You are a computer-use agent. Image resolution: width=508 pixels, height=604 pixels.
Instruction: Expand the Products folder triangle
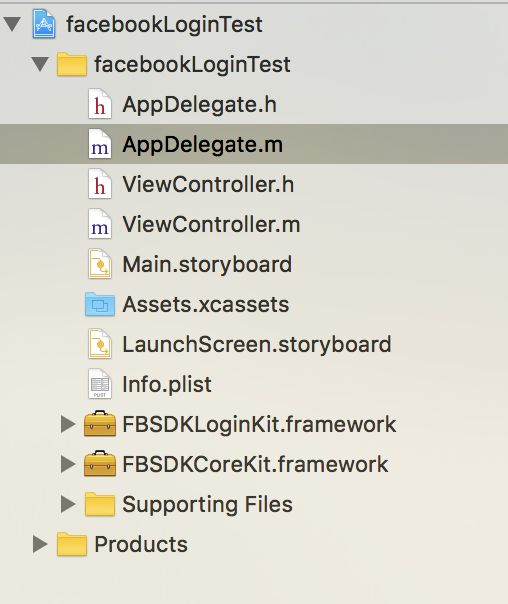pos(40,544)
